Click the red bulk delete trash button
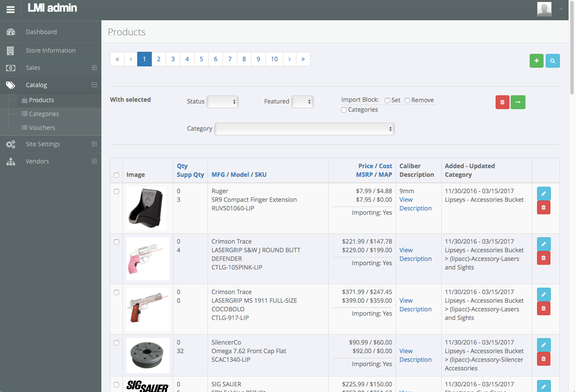575x392 pixels. (x=503, y=102)
